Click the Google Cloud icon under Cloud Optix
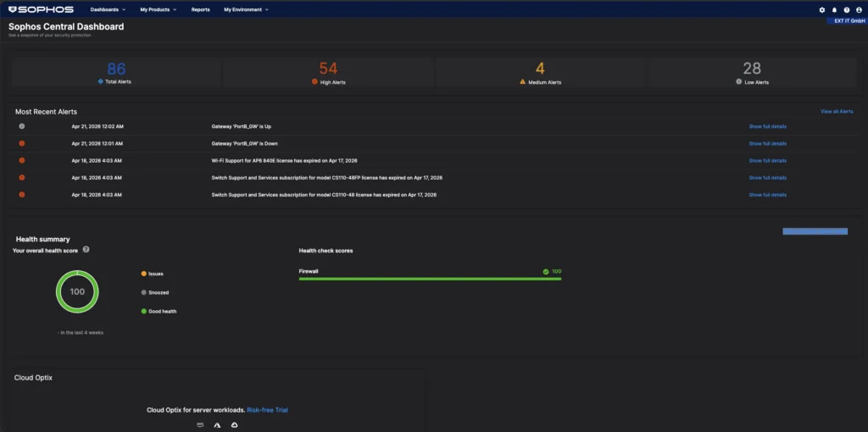This screenshot has height=432, width=868. [x=234, y=425]
